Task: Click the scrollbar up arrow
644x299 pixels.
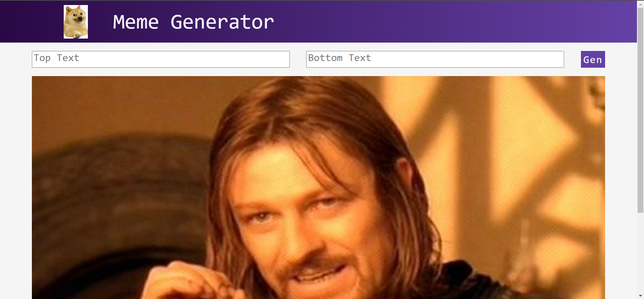Action: 640,4
